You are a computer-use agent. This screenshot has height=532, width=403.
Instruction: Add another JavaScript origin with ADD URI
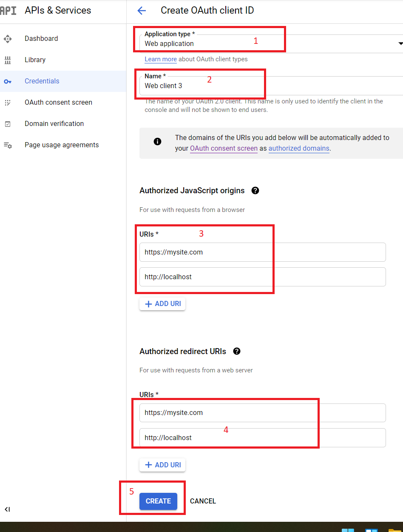[162, 303]
